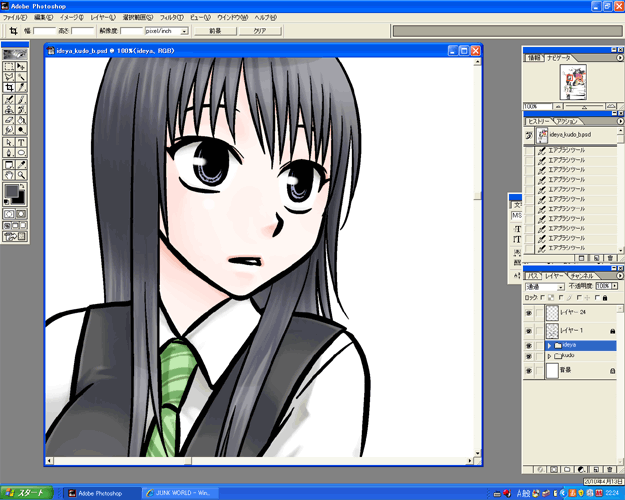
Task: Select the Polygonal Lasso tool
Action: [x=9, y=77]
